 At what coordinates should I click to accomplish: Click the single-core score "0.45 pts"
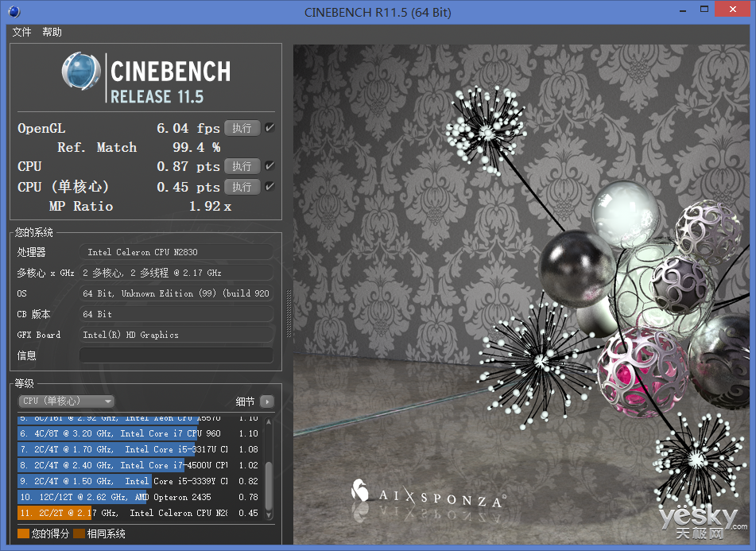click(188, 187)
